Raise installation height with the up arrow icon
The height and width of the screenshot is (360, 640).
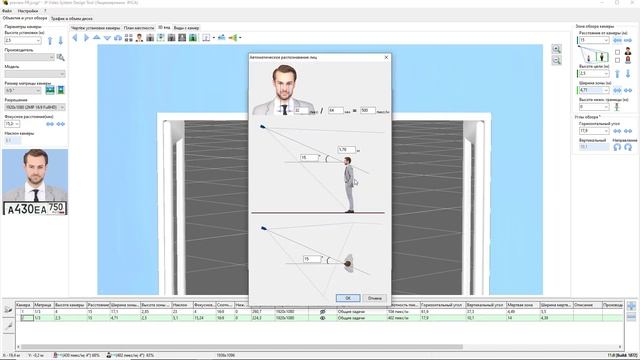50,40
